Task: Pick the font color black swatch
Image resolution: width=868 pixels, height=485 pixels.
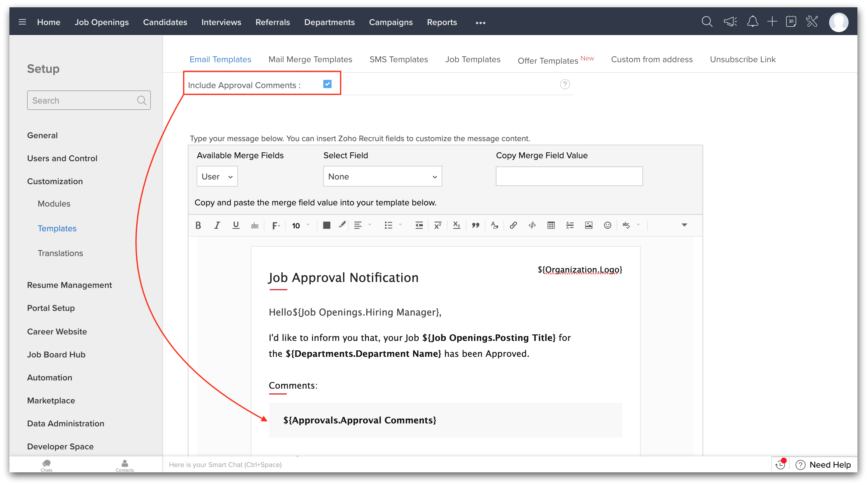Action: point(327,225)
